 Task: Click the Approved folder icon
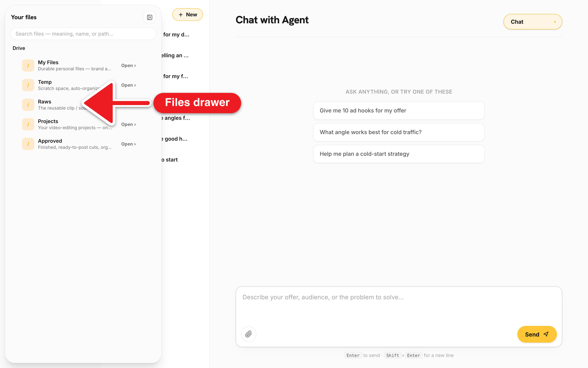(x=28, y=144)
